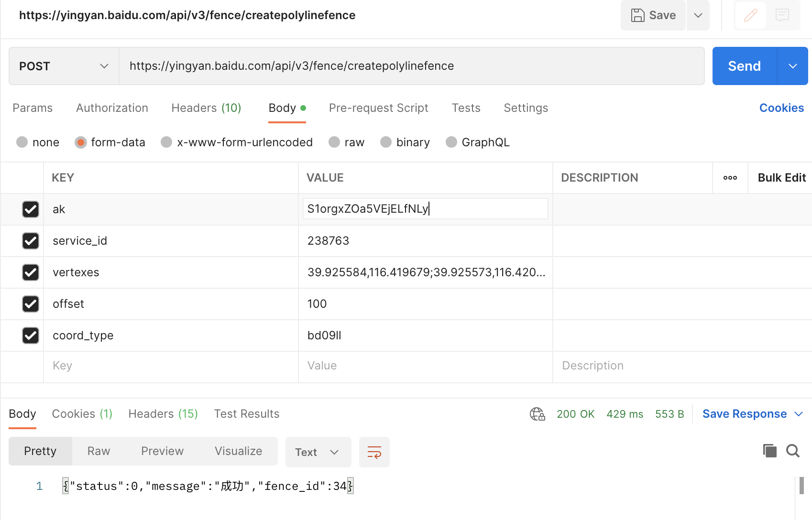Uncheck the ak parameter checkbox
The width and height of the screenshot is (812, 520).
pos(31,209)
